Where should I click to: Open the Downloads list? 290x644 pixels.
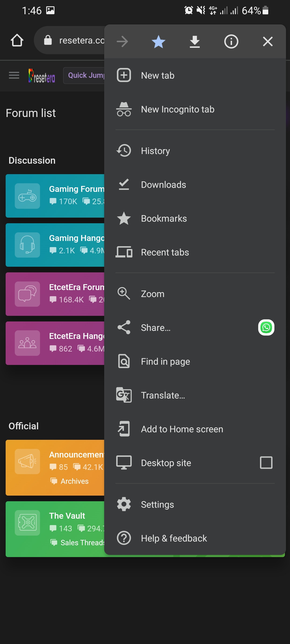pyautogui.click(x=195, y=185)
